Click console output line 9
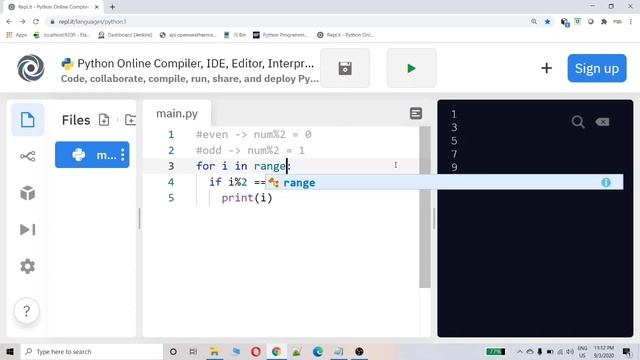 (454, 167)
